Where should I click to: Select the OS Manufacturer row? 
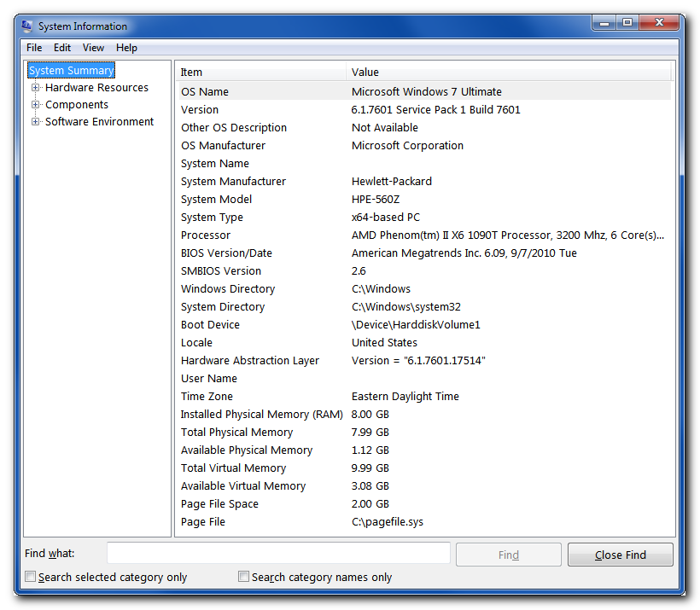tap(425, 146)
